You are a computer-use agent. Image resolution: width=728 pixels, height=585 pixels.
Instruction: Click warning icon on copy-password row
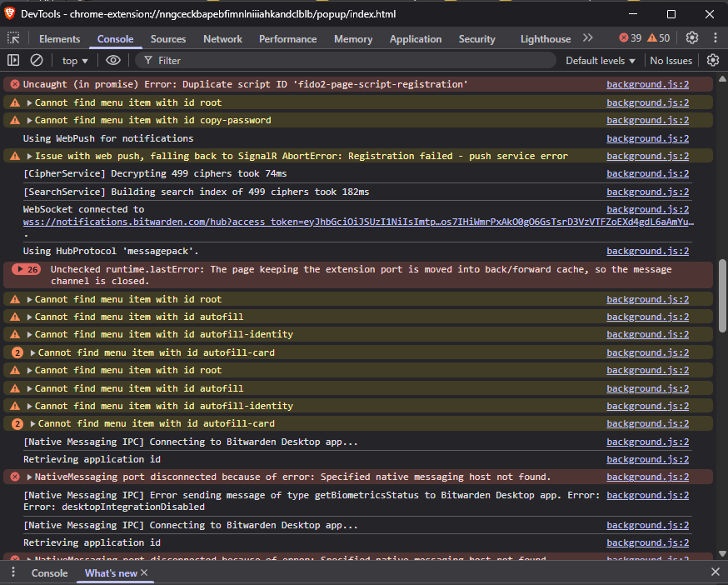(x=15, y=120)
